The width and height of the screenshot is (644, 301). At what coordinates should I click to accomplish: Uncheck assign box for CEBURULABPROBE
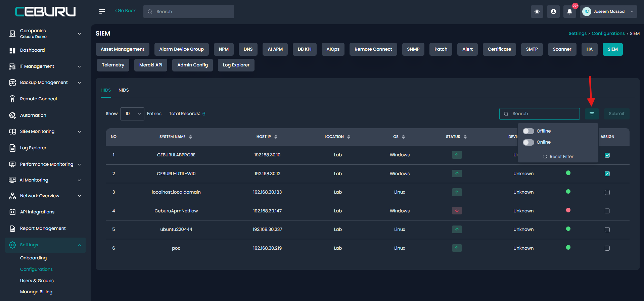[x=607, y=155]
